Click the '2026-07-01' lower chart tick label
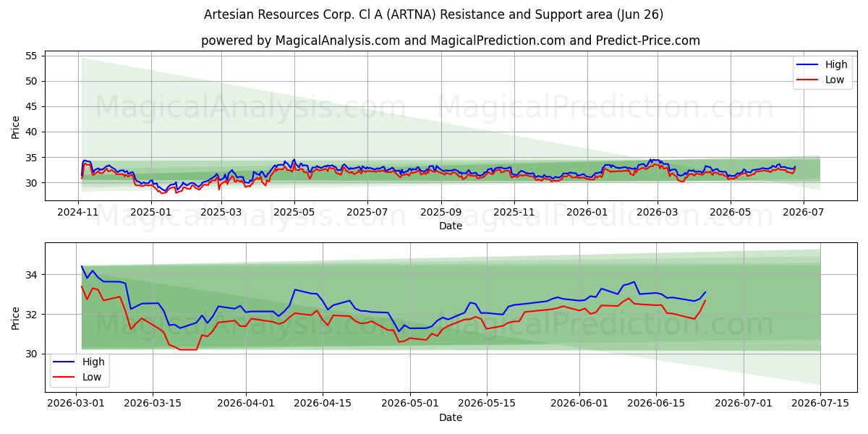868x434 pixels. (744, 404)
